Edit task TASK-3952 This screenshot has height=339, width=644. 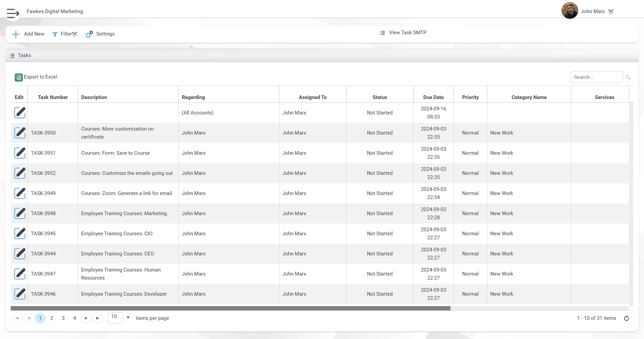pyautogui.click(x=20, y=173)
